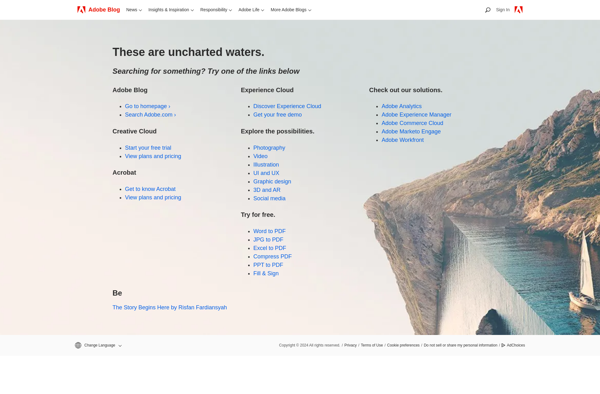Click Discover Experience Cloud
Screen dimensions: 600x394
(287, 106)
